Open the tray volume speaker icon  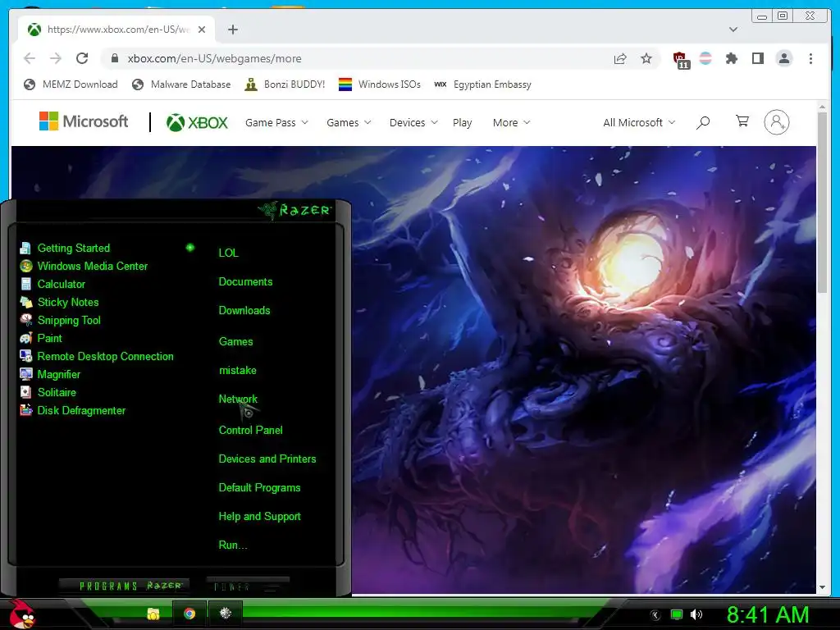pyautogui.click(x=696, y=614)
